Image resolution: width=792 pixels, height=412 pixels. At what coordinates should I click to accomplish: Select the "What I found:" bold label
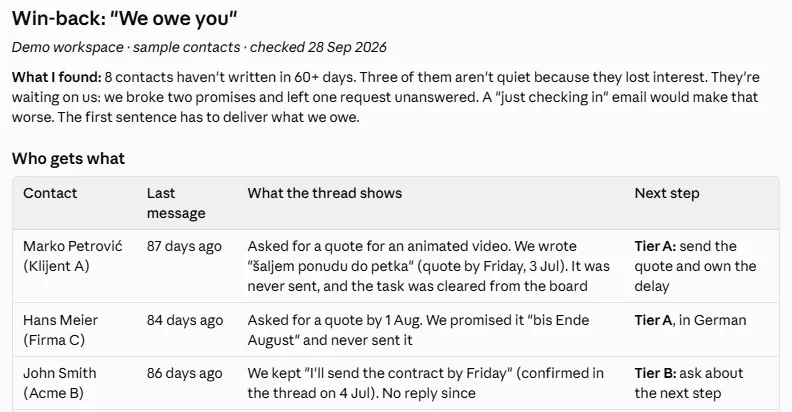(57, 77)
